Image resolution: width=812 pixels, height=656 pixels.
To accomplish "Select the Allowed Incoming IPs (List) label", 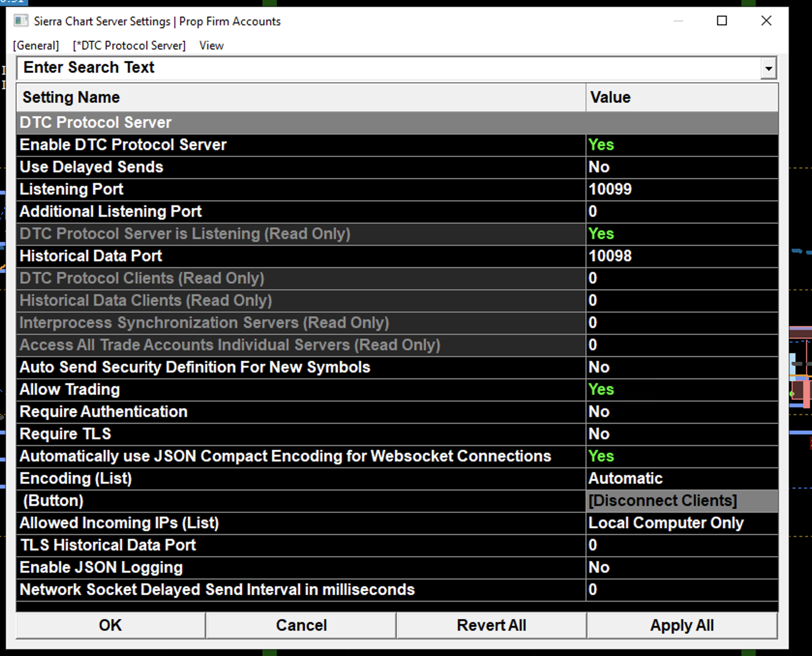I will [120, 523].
